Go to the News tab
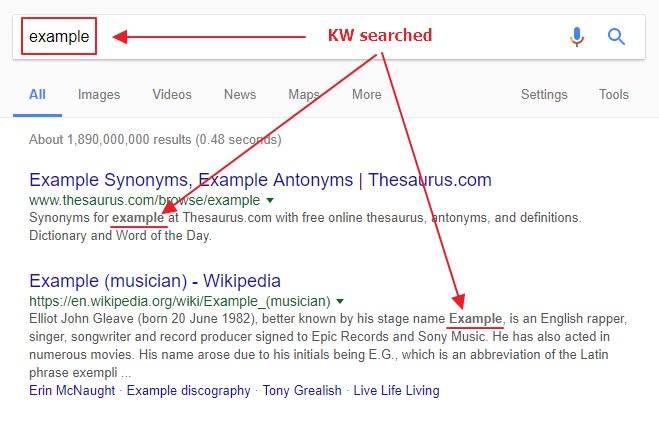 click(240, 95)
